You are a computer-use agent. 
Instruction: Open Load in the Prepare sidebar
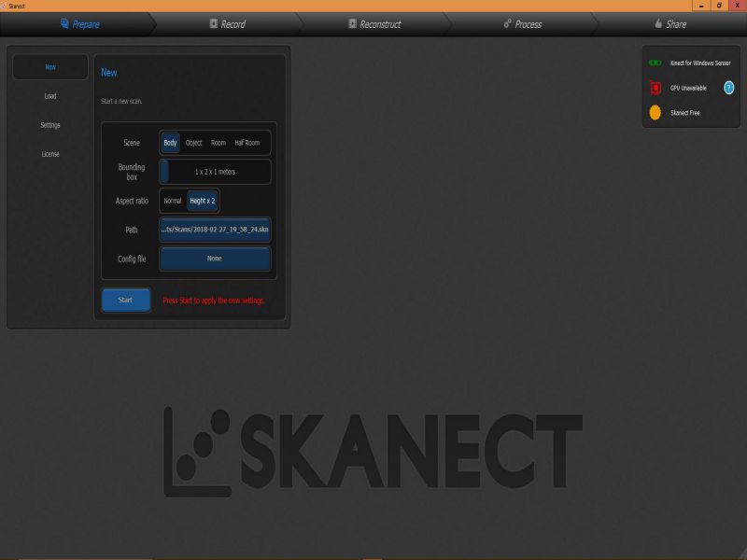[x=50, y=96]
